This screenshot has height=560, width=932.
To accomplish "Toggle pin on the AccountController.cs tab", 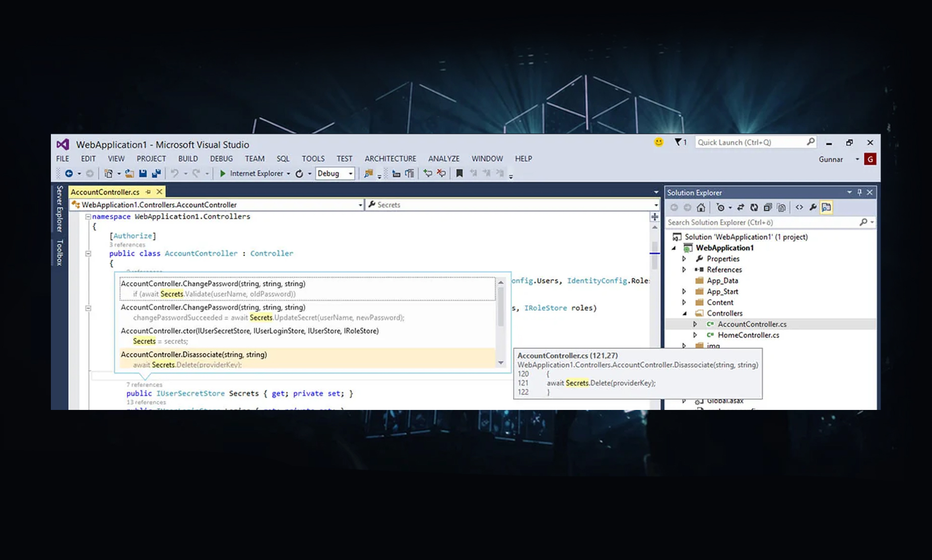I will pos(148,192).
